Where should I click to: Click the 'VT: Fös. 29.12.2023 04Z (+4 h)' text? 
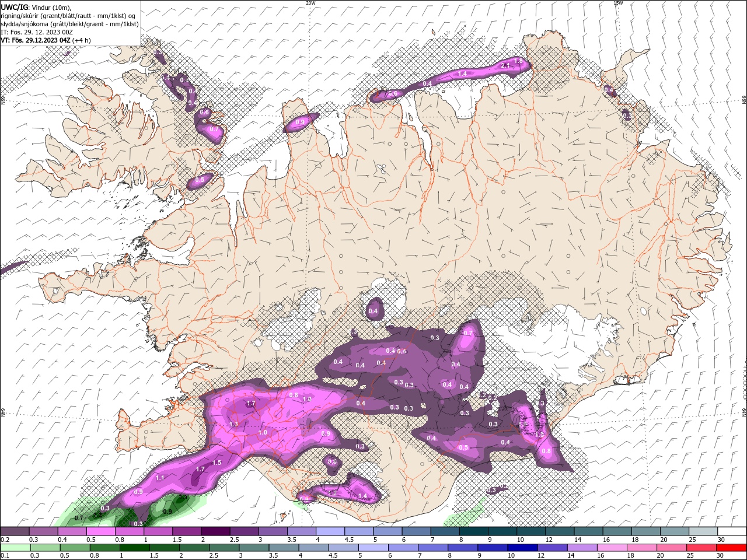point(46,40)
